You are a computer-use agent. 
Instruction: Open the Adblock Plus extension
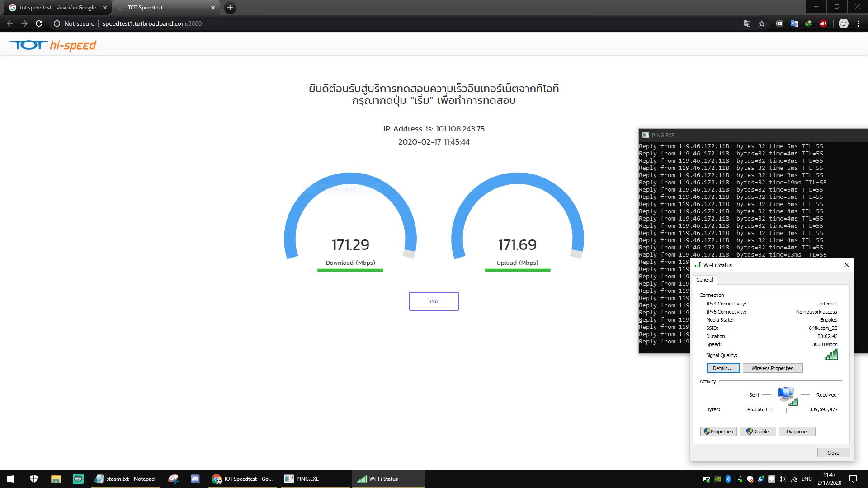pos(823,23)
